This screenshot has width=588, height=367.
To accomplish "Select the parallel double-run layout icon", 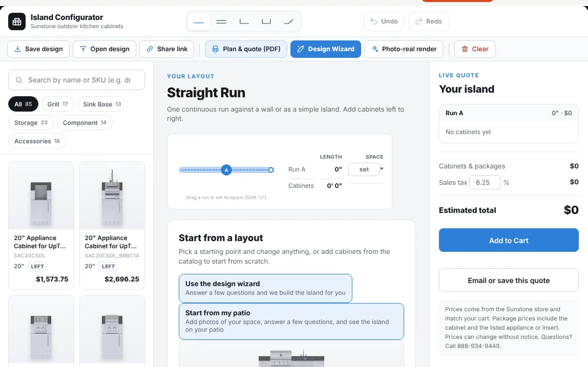I will pyautogui.click(x=221, y=21).
